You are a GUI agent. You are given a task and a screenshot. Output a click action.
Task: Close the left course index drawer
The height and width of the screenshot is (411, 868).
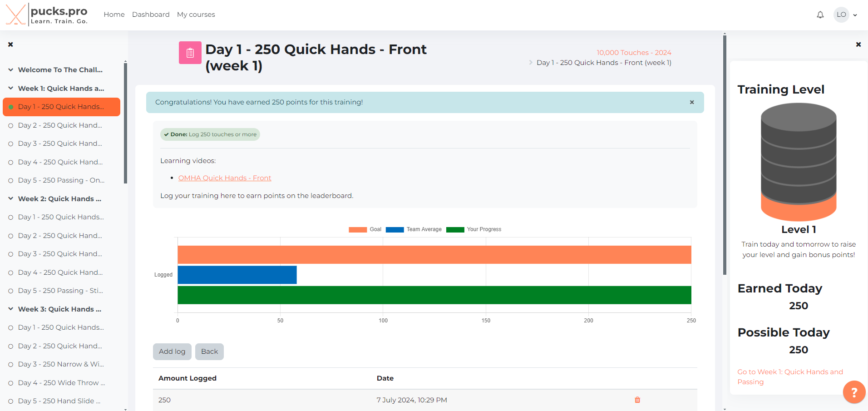[10, 45]
